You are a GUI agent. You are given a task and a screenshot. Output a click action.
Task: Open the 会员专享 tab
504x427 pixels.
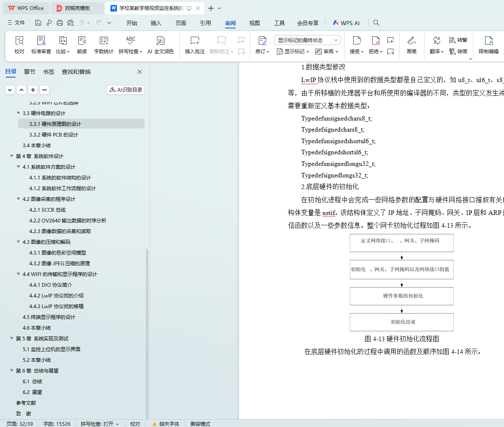[308, 23]
